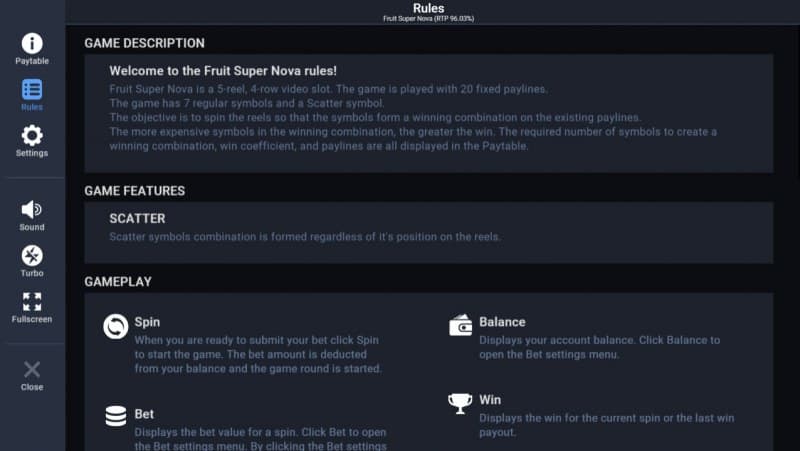Open Settings gear icon

(32, 135)
